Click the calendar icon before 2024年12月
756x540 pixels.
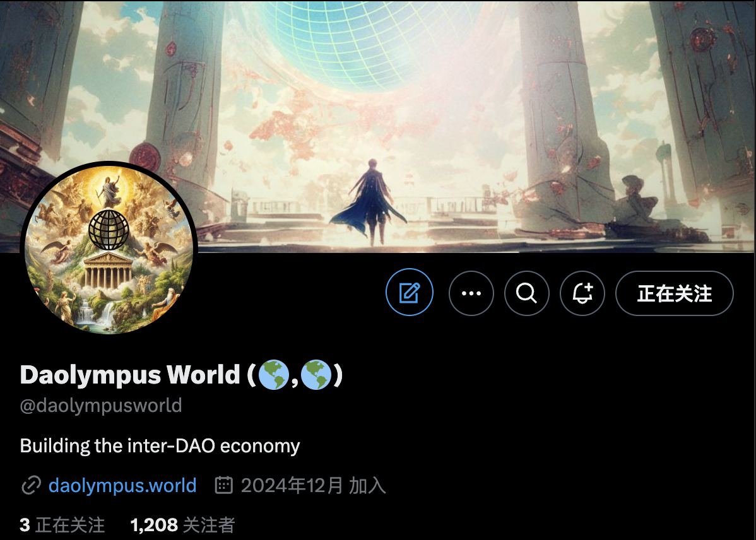(x=224, y=485)
